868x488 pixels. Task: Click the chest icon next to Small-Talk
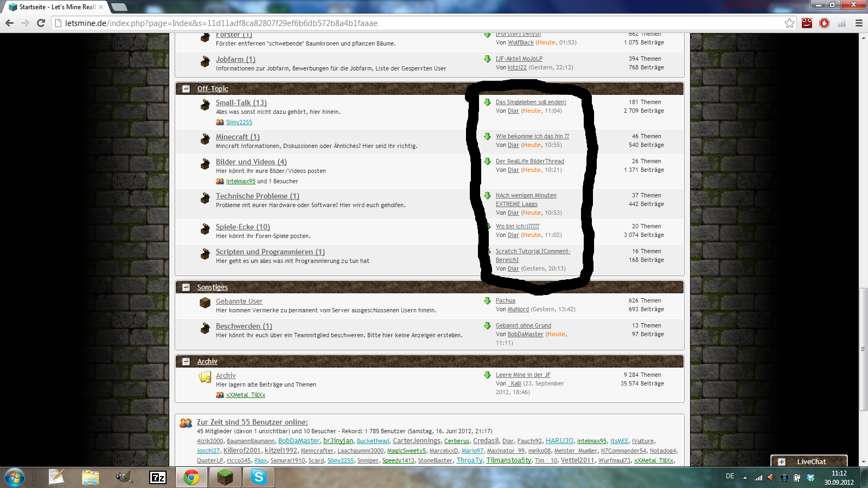205,105
